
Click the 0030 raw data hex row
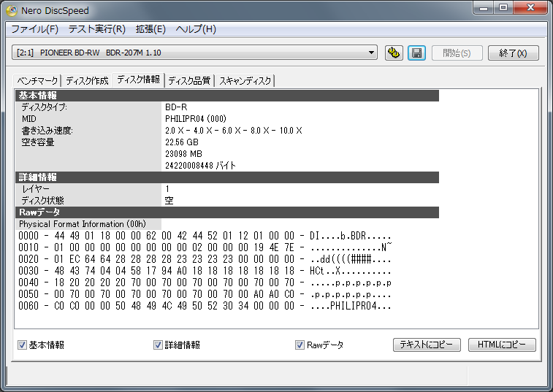tap(205, 271)
